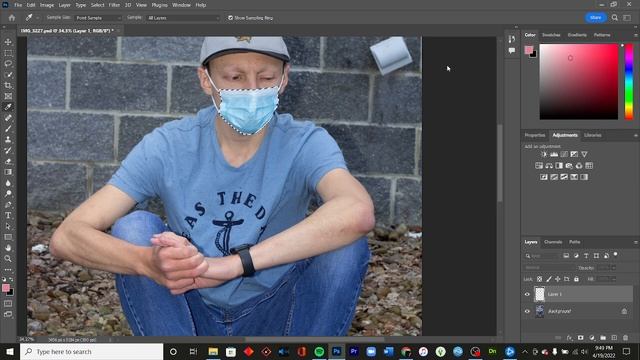Open the Filter menu

114,5
